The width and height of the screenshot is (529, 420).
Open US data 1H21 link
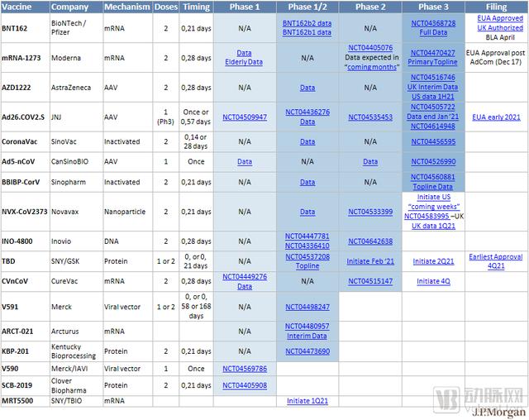[433, 97]
